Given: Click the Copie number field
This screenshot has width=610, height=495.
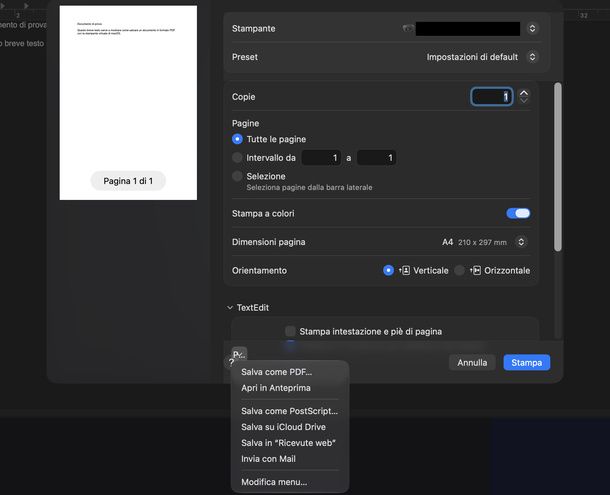Looking at the screenshot, I should [x=492, y=97].
